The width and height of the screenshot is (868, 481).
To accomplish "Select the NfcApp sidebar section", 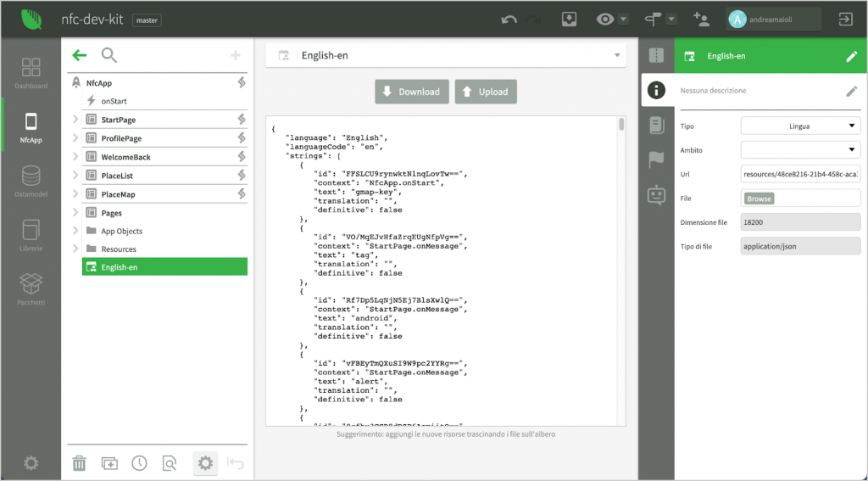I will [31, 127].
